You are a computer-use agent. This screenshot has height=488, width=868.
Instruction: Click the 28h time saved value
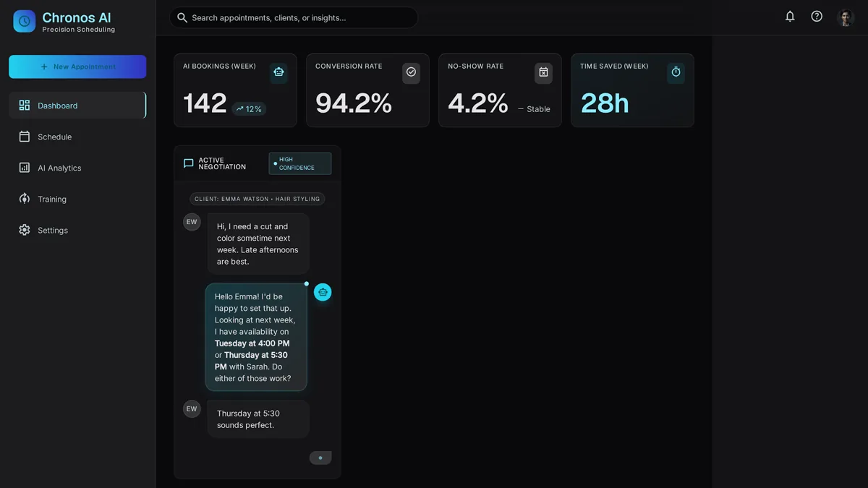click(x=605, y=103)
